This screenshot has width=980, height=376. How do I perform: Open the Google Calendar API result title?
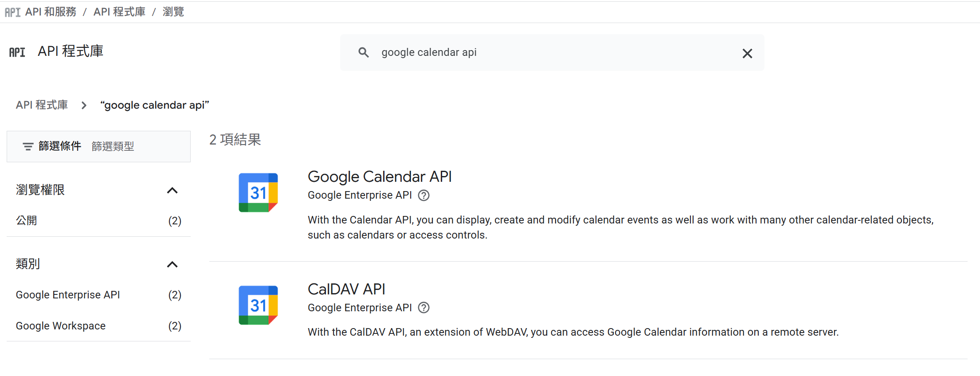pos(380,176)
